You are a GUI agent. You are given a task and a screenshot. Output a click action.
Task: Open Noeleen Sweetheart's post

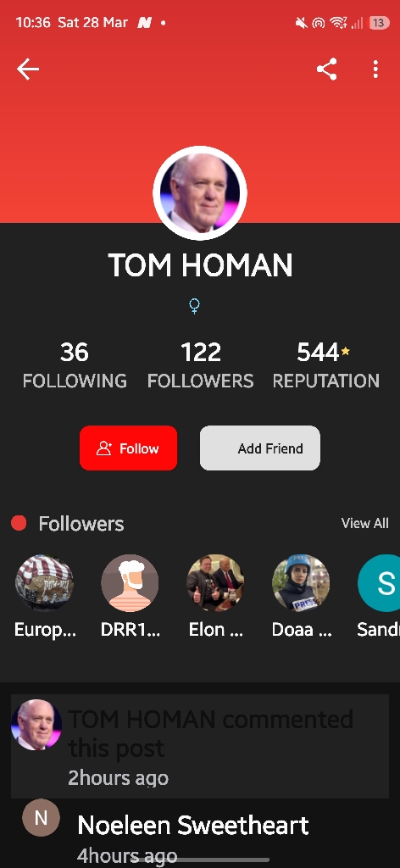[x=193, y=825]
